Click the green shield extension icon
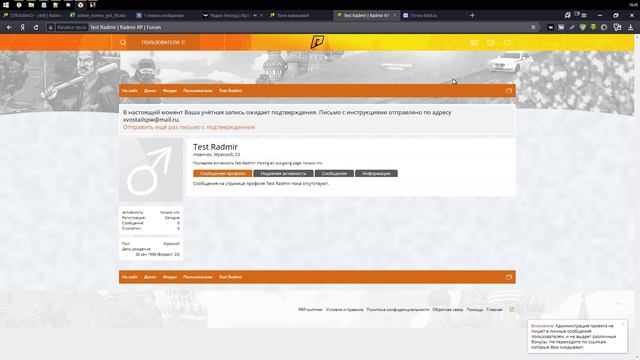 click(x=582, y=27)
